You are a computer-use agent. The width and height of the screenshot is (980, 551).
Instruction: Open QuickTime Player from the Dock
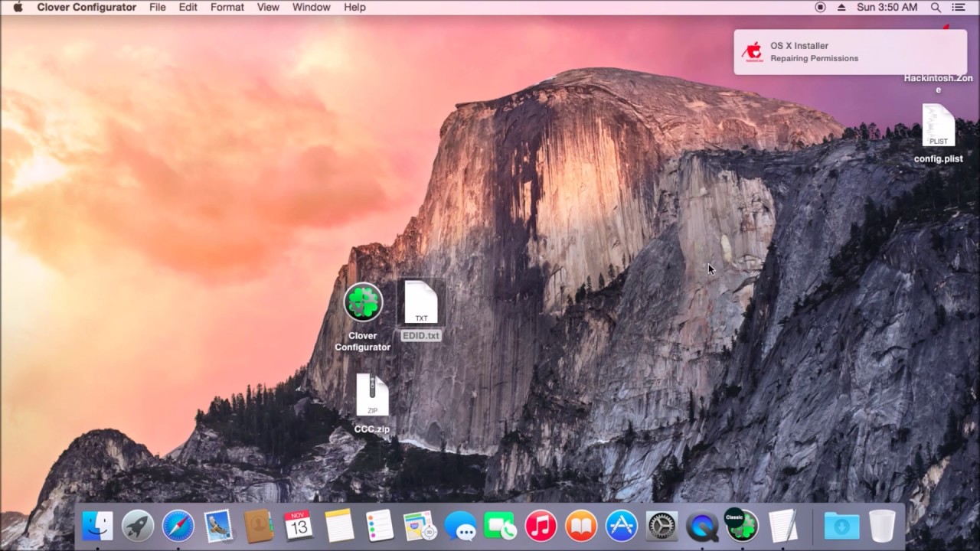pyautogui.click(x=702, y=526)
